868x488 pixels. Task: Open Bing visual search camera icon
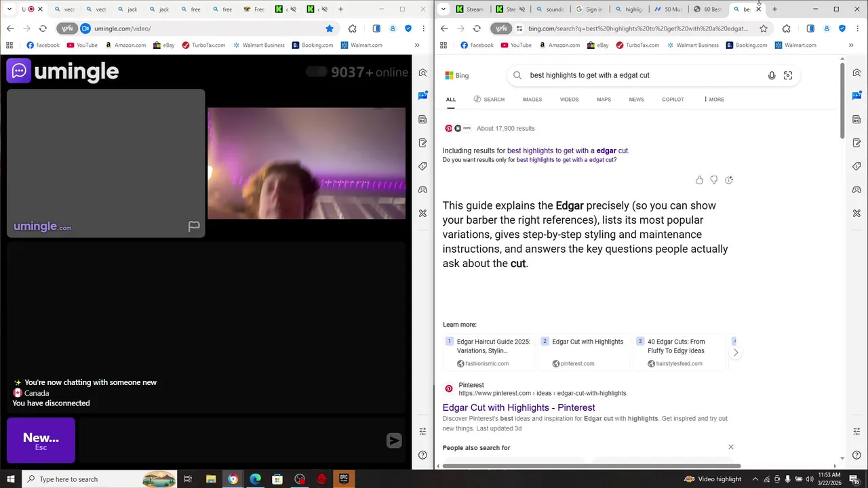[788, 75]
